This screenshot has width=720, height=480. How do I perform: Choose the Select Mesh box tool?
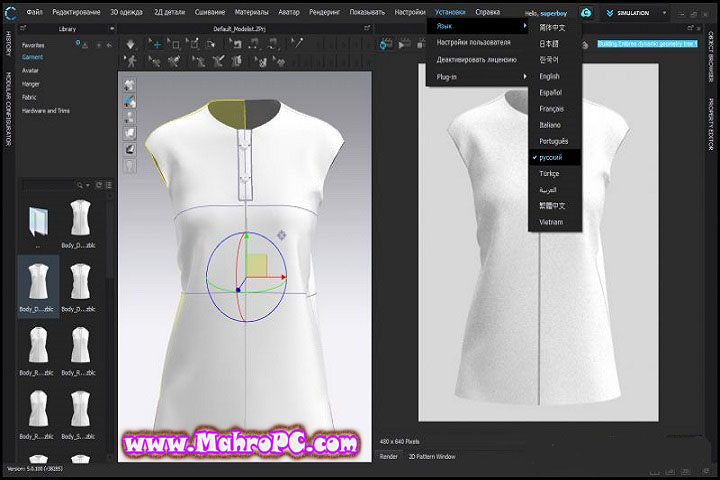click(174, 44)
